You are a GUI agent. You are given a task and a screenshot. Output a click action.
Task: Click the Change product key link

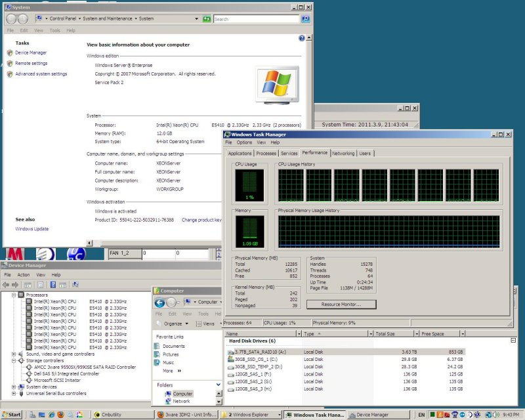201,220
